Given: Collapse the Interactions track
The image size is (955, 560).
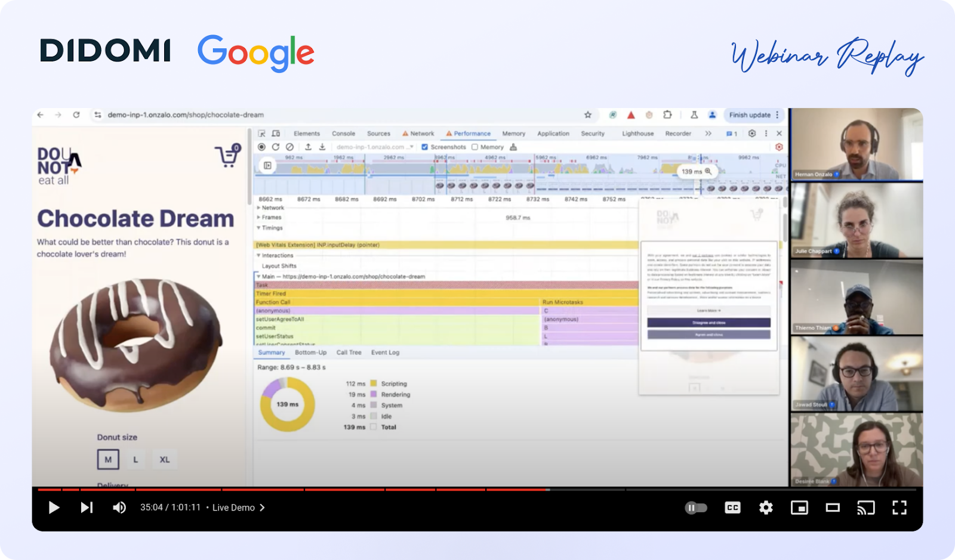Looking at the screenshot, I should (258, 255).
